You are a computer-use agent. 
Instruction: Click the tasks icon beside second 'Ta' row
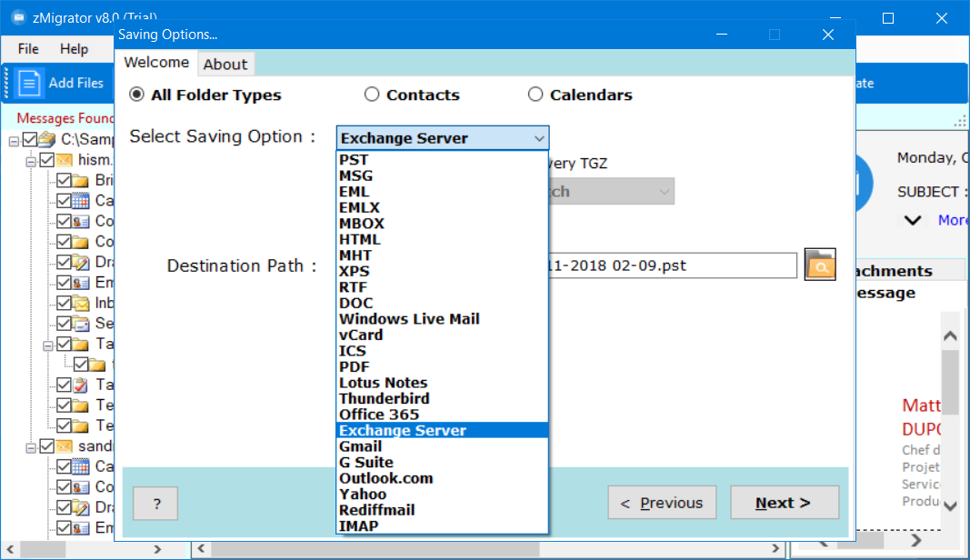coord(80,385)
